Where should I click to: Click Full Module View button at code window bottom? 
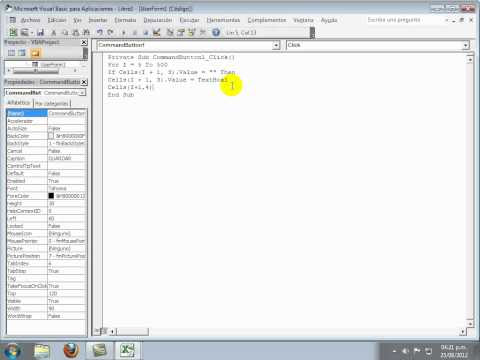[104, 331]
